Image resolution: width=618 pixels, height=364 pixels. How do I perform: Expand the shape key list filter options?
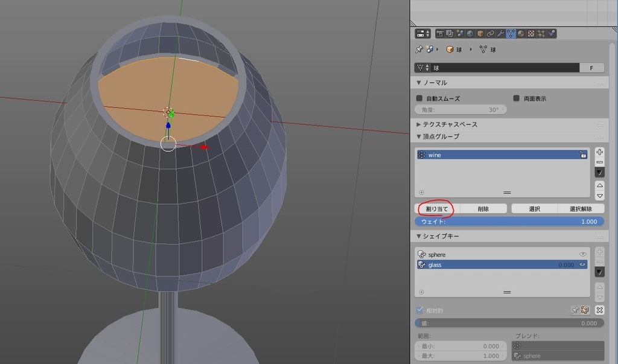point(421,292)
